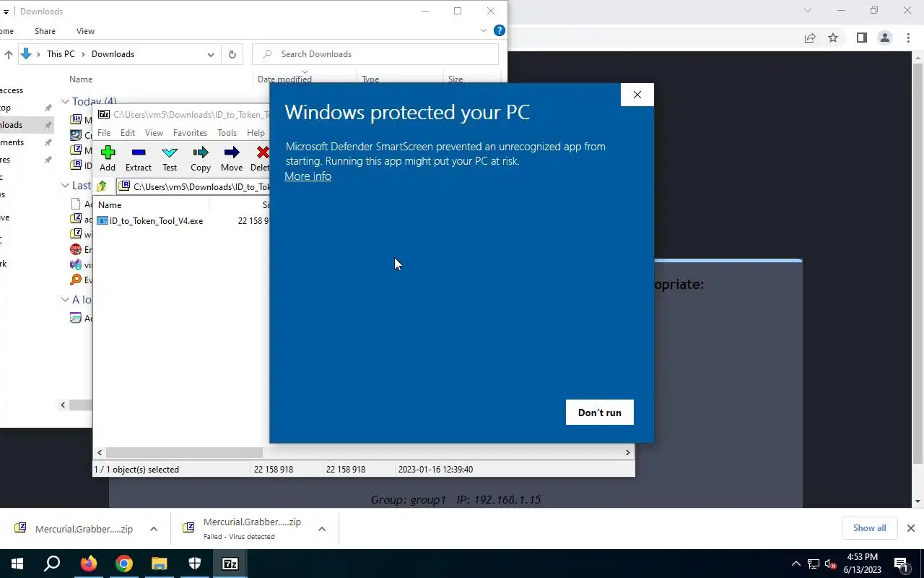Go up one folder in 7-Zip
This screenshot has height=578, width=924.
coord(102,186)
